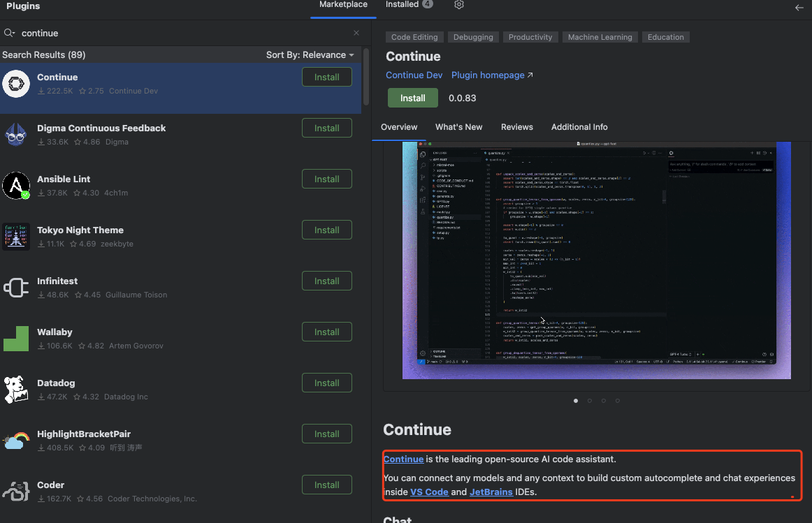Switch to the Installed tab
The height and width of the screenshot is (523, 812).
tap(409, 5)
